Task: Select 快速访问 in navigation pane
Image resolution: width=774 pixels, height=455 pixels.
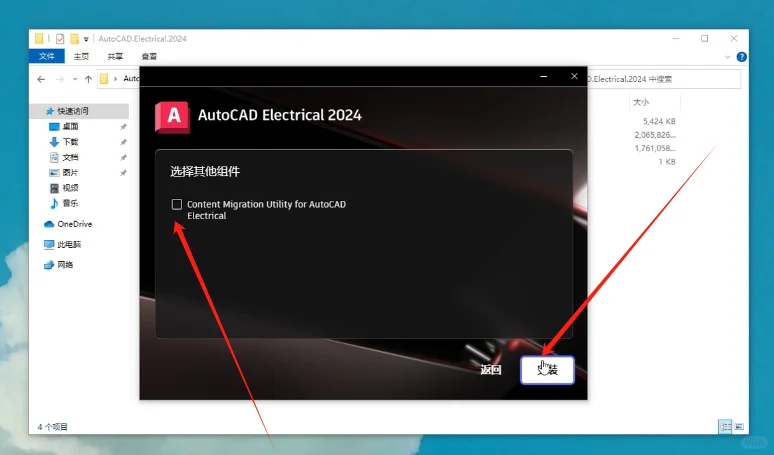Action: [x=73, y=111]
